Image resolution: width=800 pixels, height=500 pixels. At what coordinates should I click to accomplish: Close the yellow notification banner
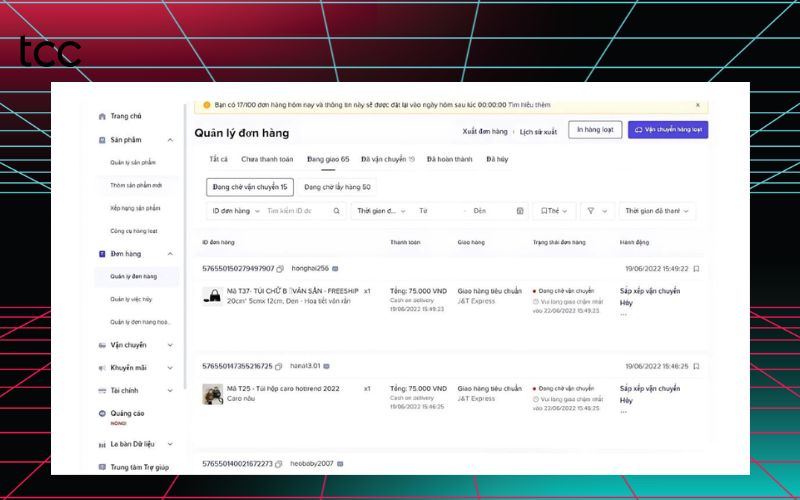coord(698,105)
